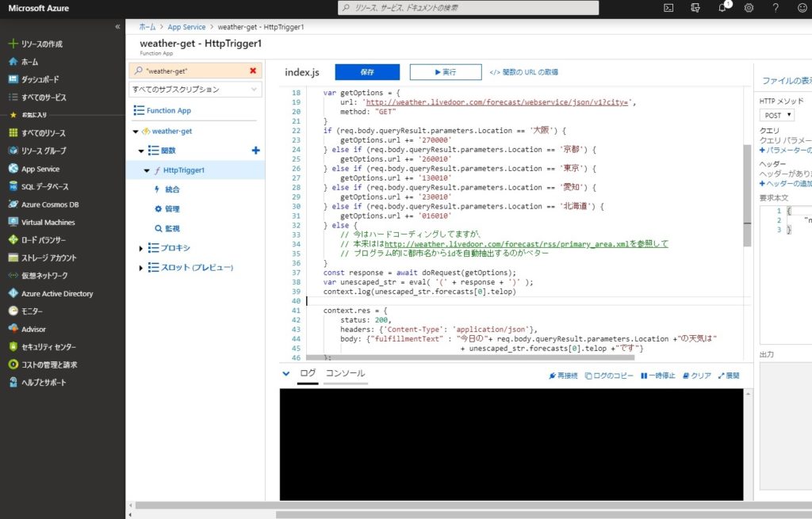Open the HTTP メソッド POST dropdown
Image resolution: width=812 pixels, height=519 pixels.
tap(777, 115)
